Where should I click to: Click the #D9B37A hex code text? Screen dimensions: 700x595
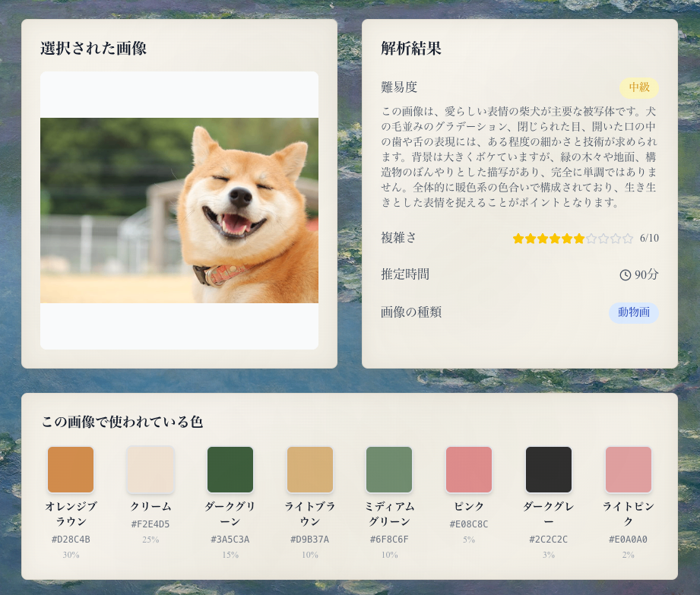310,540
